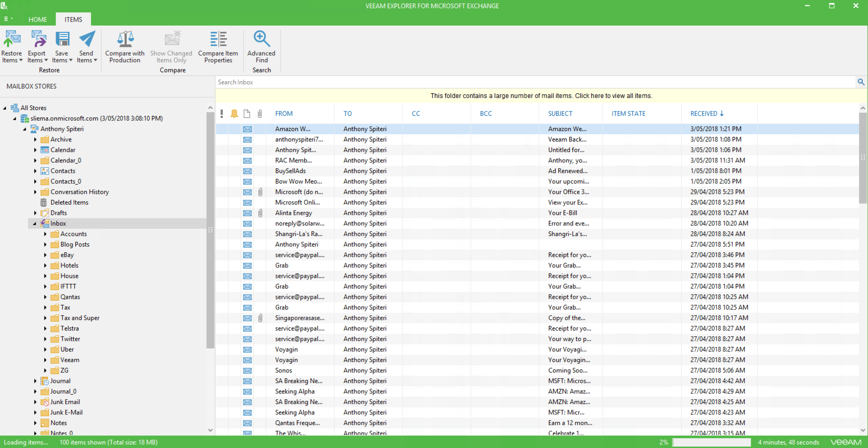The height and width of the screenshot is (448, 868).
Task: Click the search magnifier icon
Action: (x=861, y=82)
